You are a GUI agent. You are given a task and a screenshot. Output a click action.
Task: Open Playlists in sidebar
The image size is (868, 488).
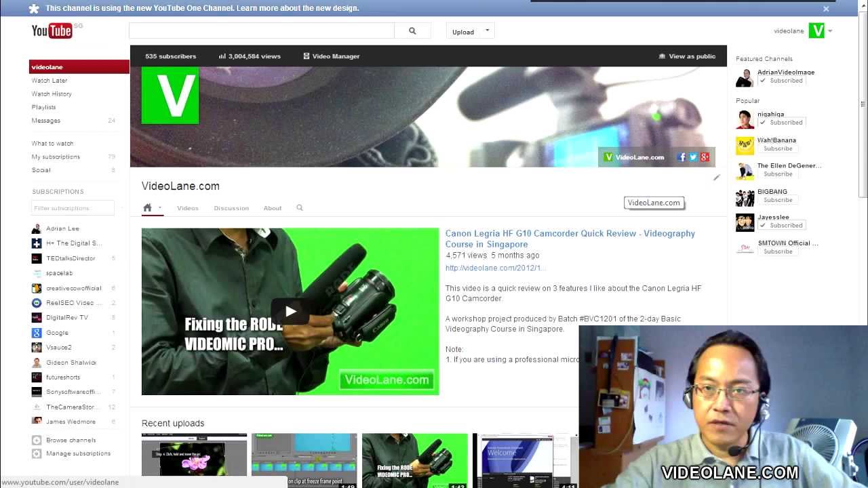(43, 107)
